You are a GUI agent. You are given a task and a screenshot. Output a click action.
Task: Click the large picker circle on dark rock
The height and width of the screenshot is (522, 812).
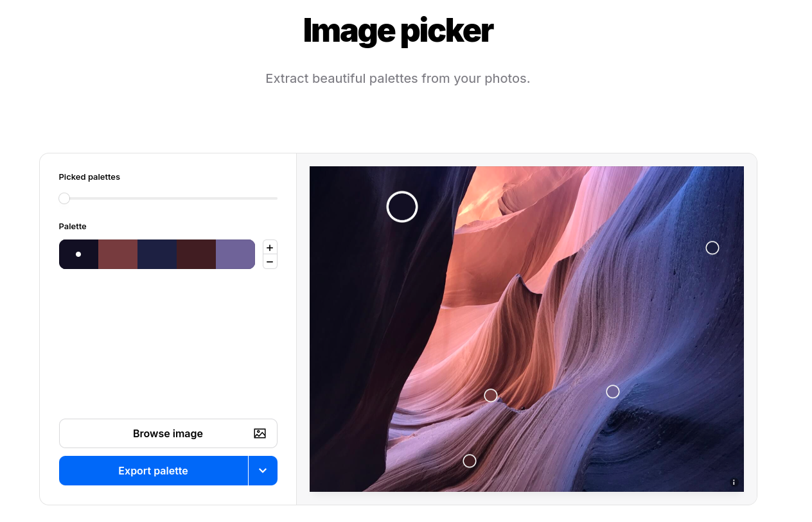pyautogui.click(x=402, y=207)
